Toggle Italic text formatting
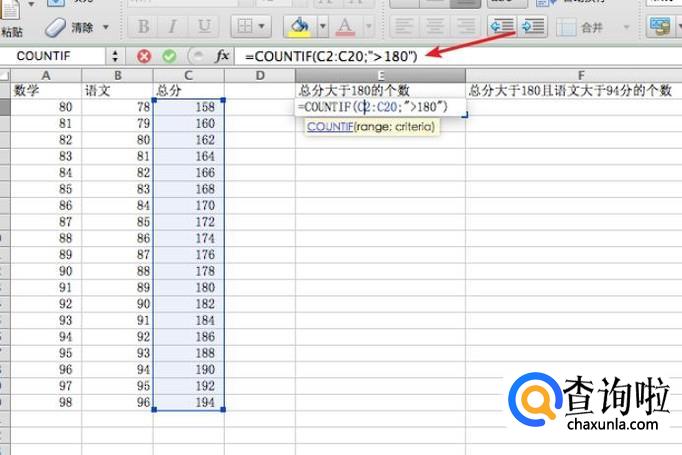The width and height of the screenshot is (682, 455). (x=173, y=25)
